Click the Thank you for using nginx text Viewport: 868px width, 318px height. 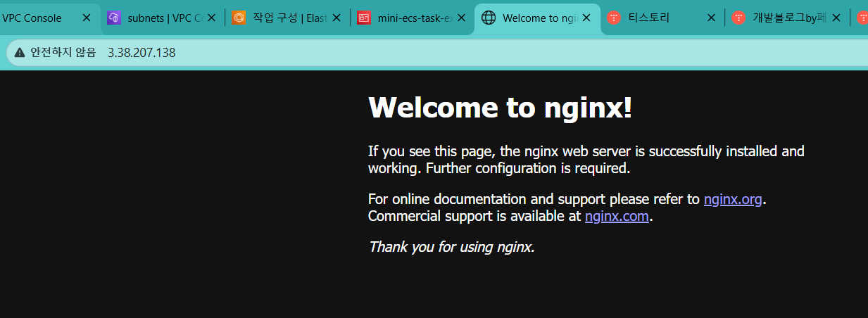click(x=451, y=247)
